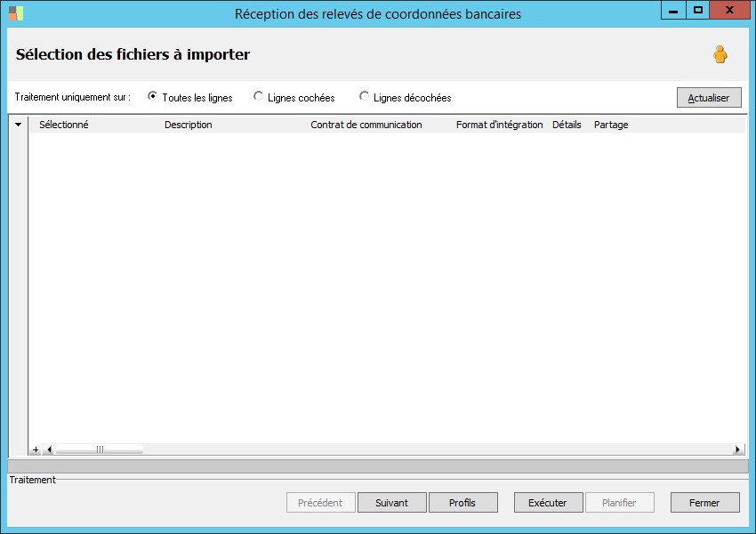Click the Contrat de communication column header

(366, 125)
